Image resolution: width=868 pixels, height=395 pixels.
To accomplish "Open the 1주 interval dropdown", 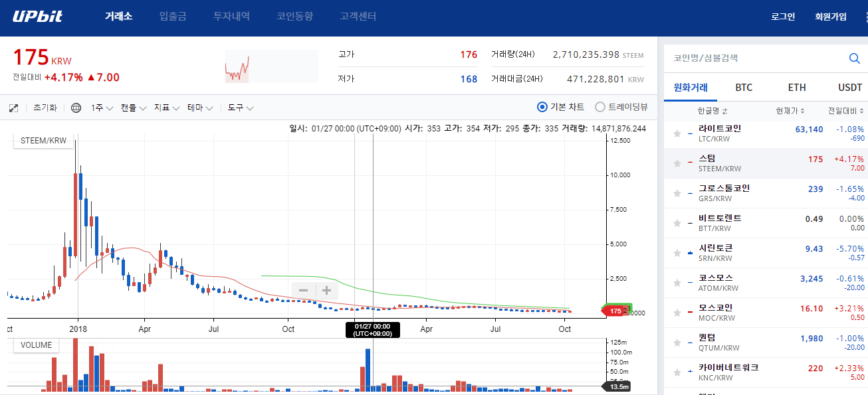I will (x=102, y=108).
